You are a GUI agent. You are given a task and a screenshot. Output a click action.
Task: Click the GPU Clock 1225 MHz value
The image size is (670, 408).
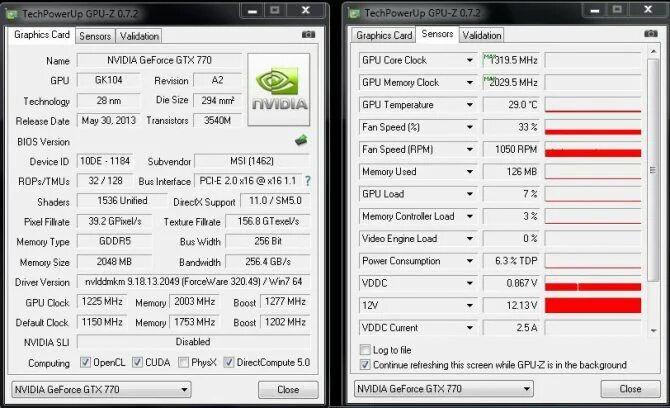coord(102,302)
